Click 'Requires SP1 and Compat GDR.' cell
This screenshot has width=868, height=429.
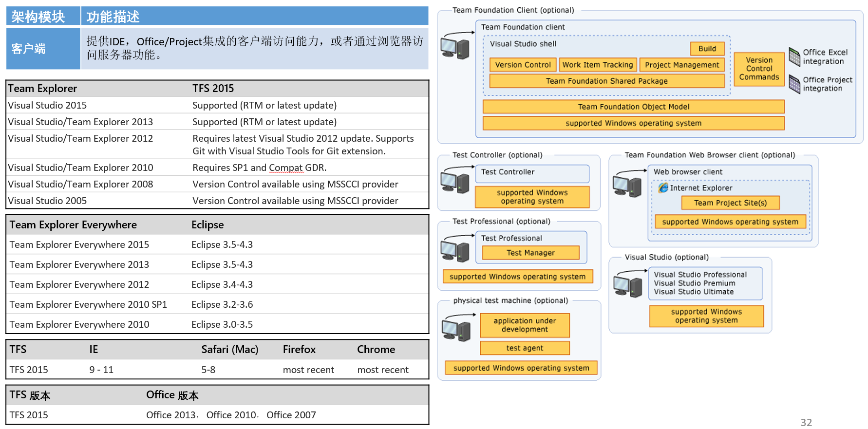coord(260,168)
